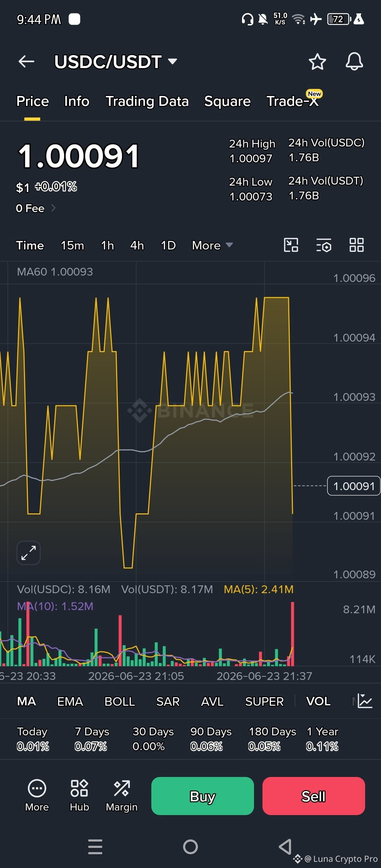Screen dimensions: 381x868
Task: Add pair to favorites with star icon
Action: 317,62
